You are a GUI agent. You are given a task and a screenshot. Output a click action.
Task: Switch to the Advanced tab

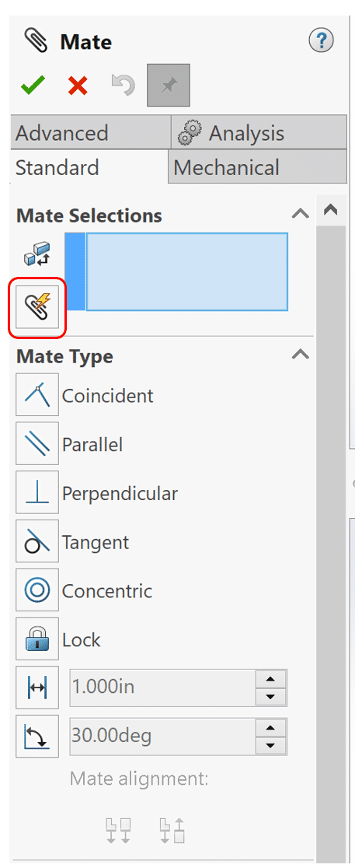click(x=91, y=133)
